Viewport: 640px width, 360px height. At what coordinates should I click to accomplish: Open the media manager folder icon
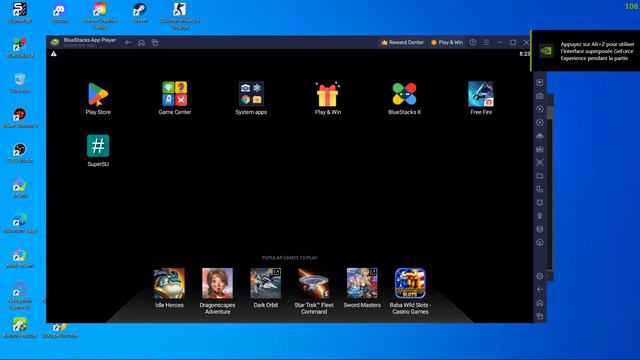click(540, 176)
